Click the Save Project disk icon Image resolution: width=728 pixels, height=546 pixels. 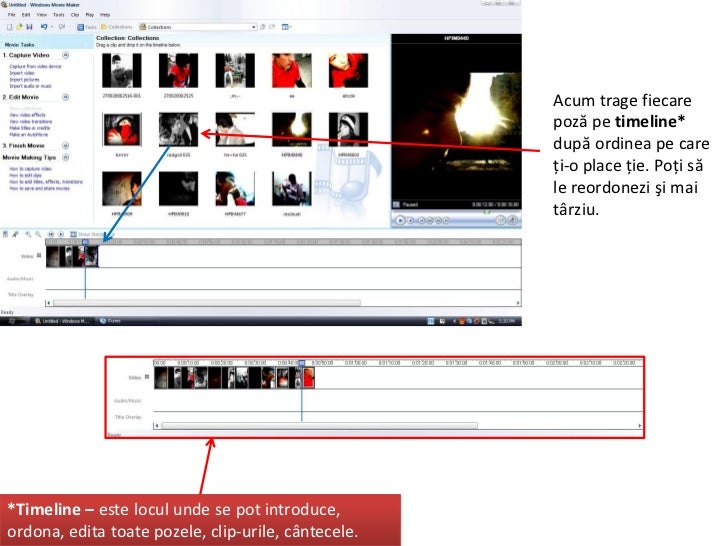[x=29, y=27]
